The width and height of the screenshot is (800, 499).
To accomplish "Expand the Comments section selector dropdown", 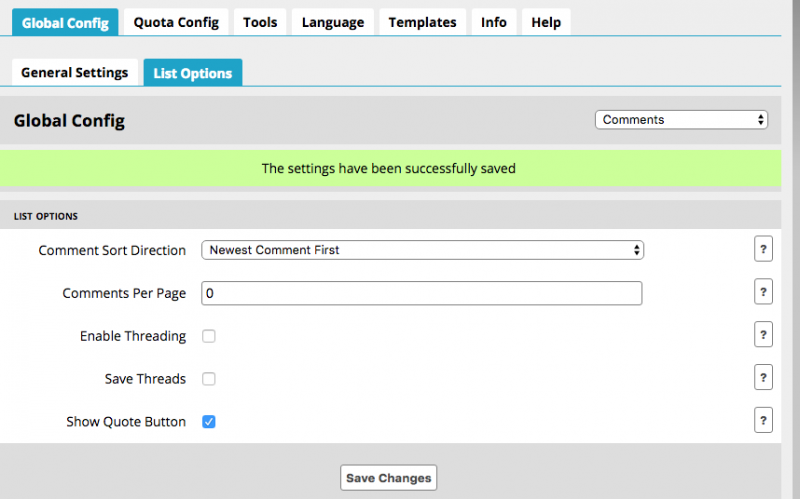I will 681,120.
